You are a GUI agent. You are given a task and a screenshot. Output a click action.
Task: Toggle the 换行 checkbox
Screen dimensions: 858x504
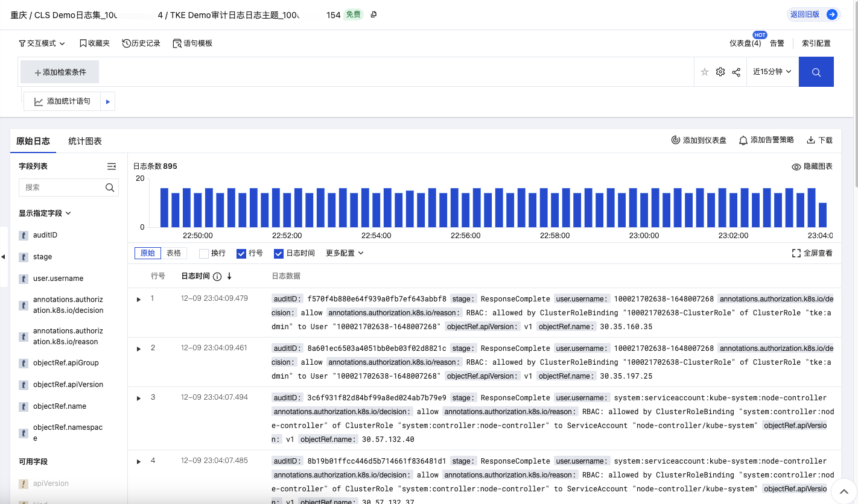[204, 254]
